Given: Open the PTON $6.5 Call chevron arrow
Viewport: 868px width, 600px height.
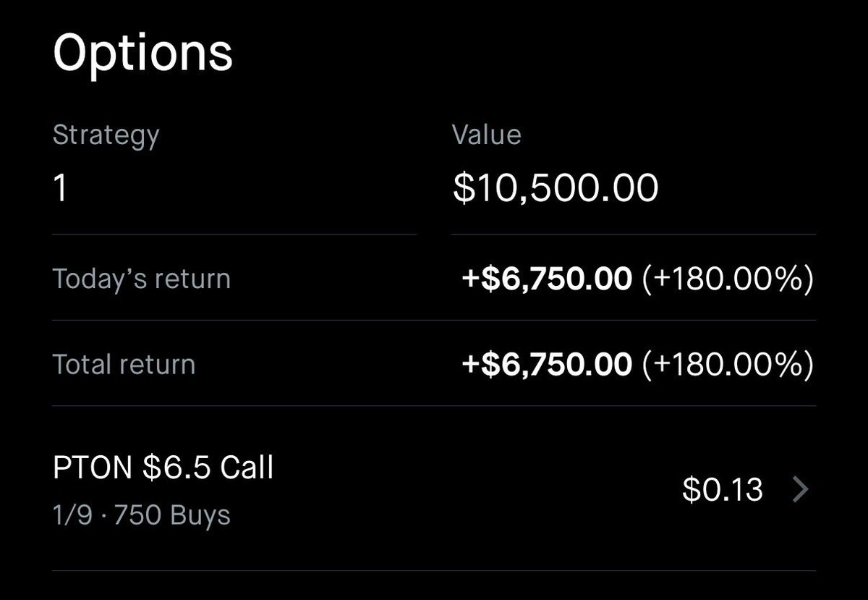Looking at the screenshot, I should [x=800, y=490].
